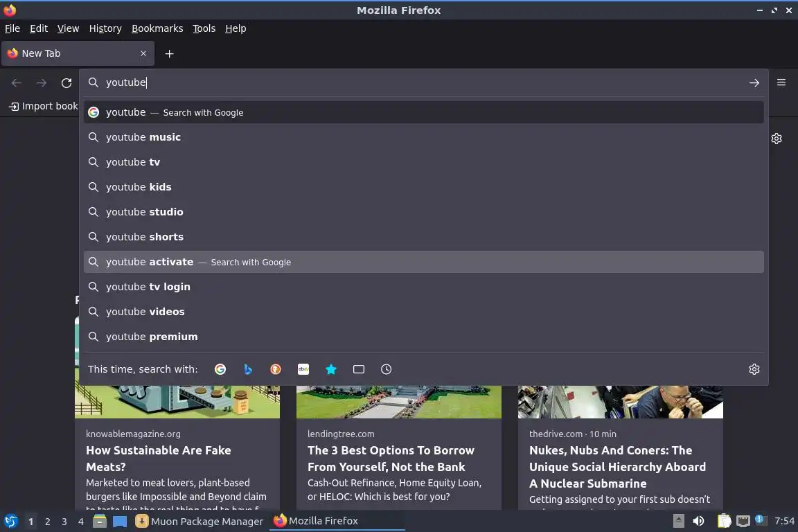Click the search magnifier icon in address bar

tap(93, 82)
